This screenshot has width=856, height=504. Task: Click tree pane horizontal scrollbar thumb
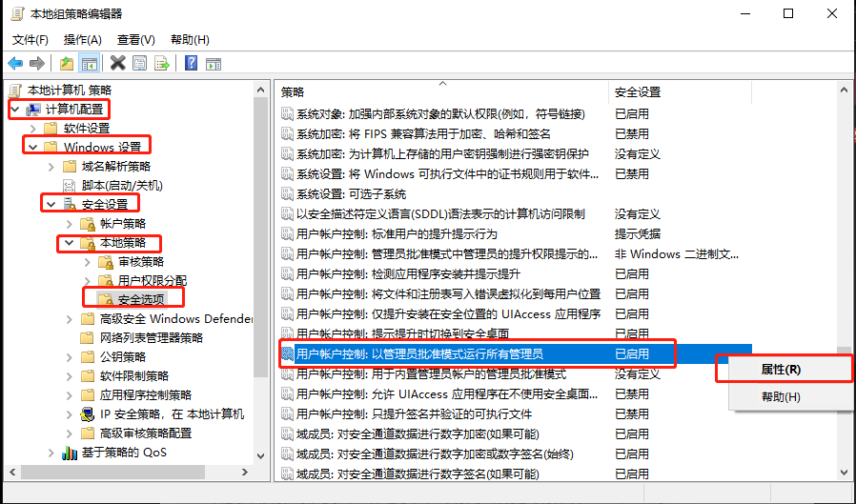[113, 473]
